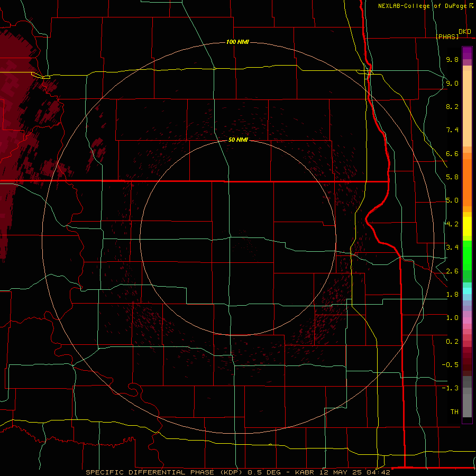Screen dimensions: 476x476
Task: Pick the 9.8 value on the scale
Action: [x=452, y=59]
